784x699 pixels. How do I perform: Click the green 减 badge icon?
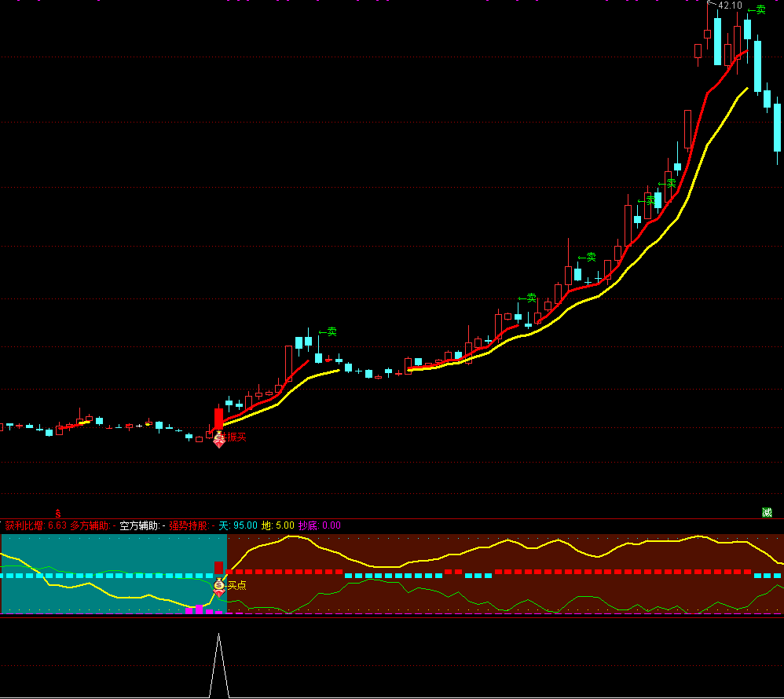767,512
